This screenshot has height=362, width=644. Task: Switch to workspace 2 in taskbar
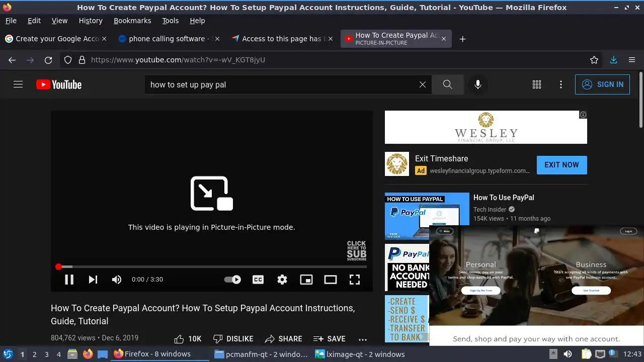(x=34, y=354)
